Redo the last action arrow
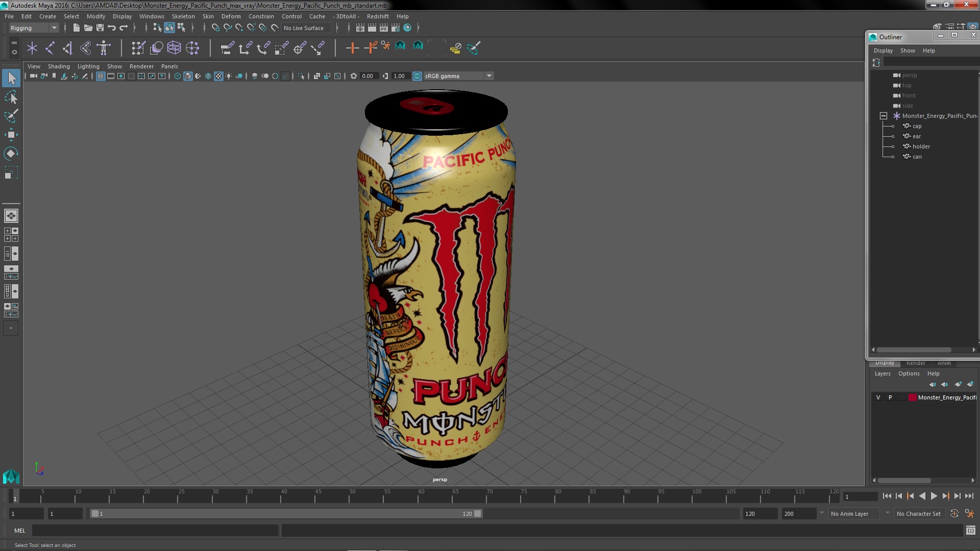This screenshot has width=980, height=551. 124,28
